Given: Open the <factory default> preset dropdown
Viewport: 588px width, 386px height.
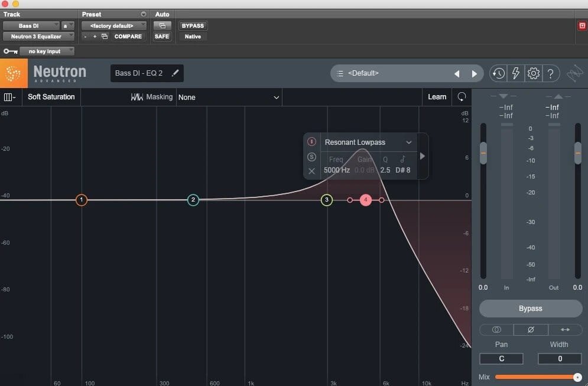Looking at the screenshot, I should point(113,25).
